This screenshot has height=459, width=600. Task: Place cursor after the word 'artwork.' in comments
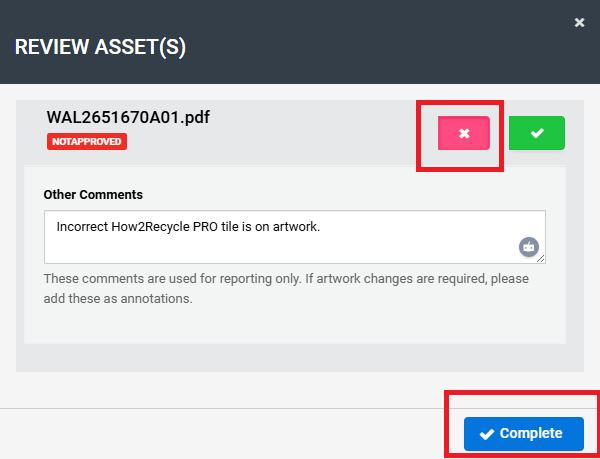pos(321,226)
